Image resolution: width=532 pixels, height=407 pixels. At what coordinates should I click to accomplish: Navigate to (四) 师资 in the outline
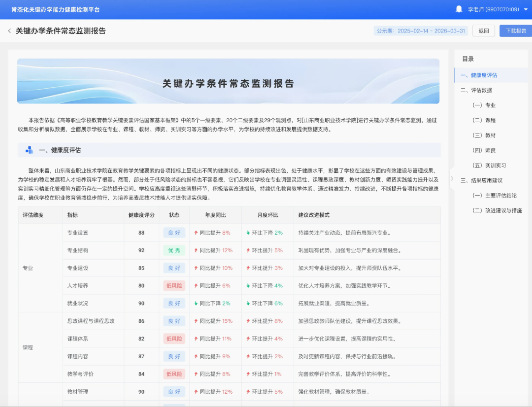[484, 150]
